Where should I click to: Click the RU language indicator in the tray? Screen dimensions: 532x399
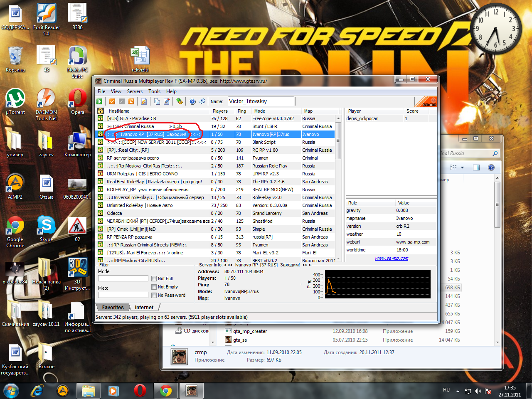click(x=446, y=390)
